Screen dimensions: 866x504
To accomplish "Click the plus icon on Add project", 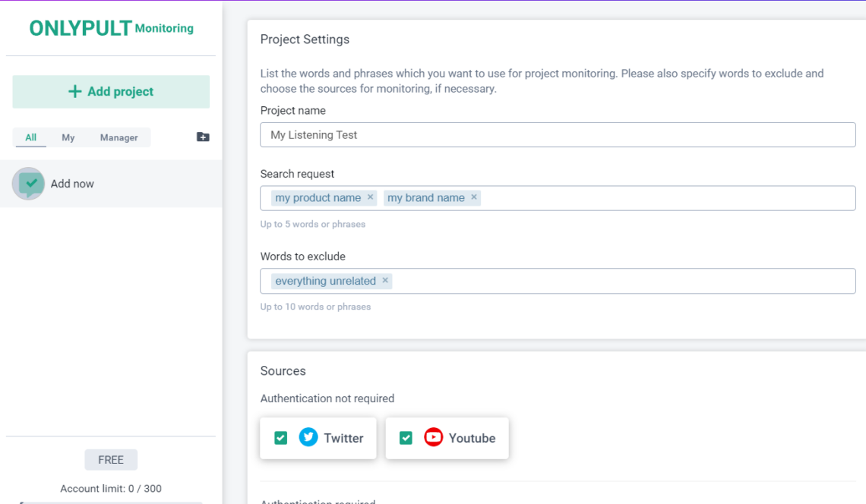I will coord(74,91).
